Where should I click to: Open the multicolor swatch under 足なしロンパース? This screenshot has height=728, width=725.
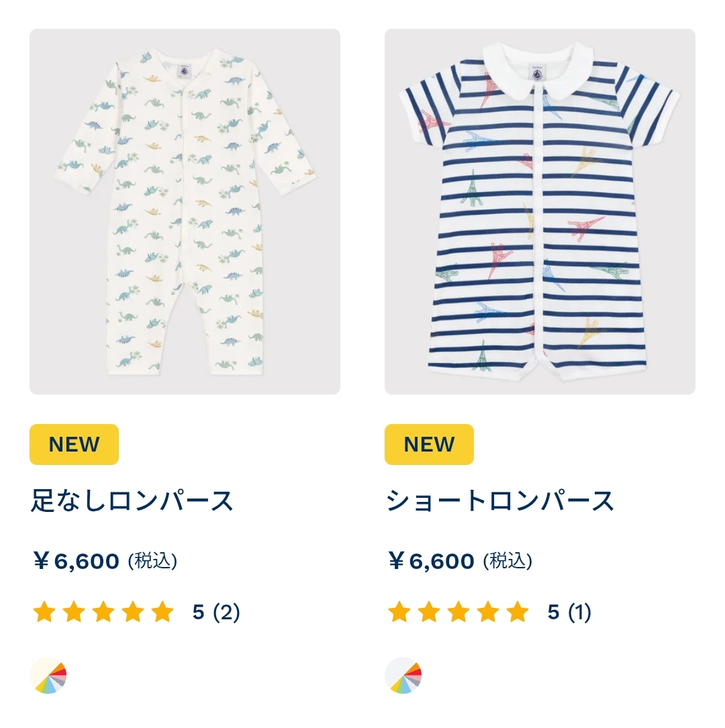(48, 676)
